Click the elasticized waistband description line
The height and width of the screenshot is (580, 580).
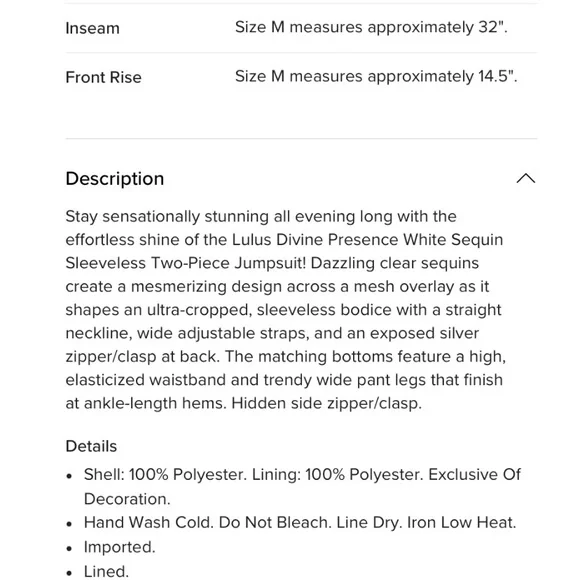(x=284, y=380)
